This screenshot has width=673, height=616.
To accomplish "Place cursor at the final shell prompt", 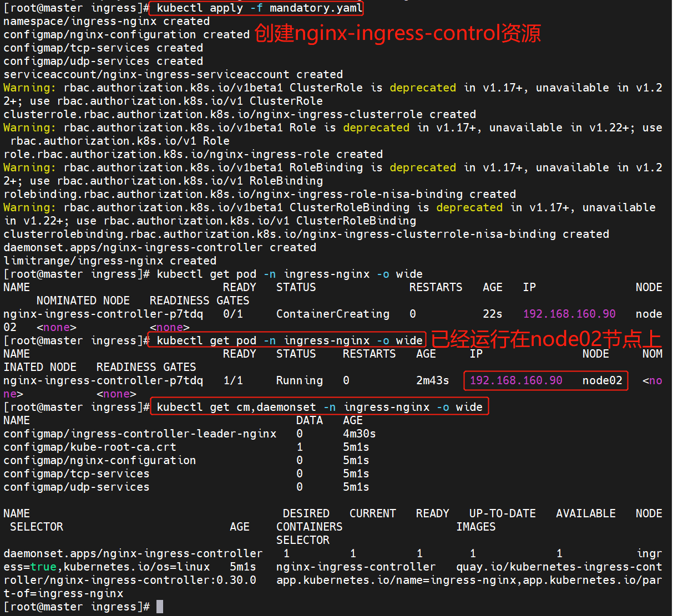I will point(160,607).
